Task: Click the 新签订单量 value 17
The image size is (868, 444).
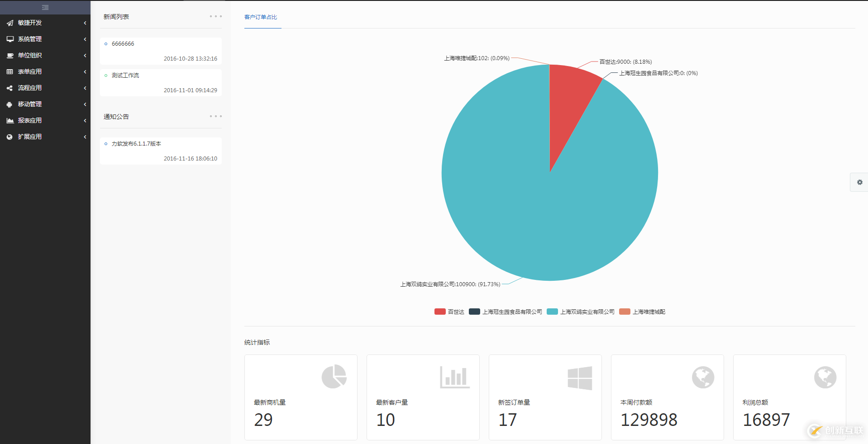Action: [x=507, y=420]
